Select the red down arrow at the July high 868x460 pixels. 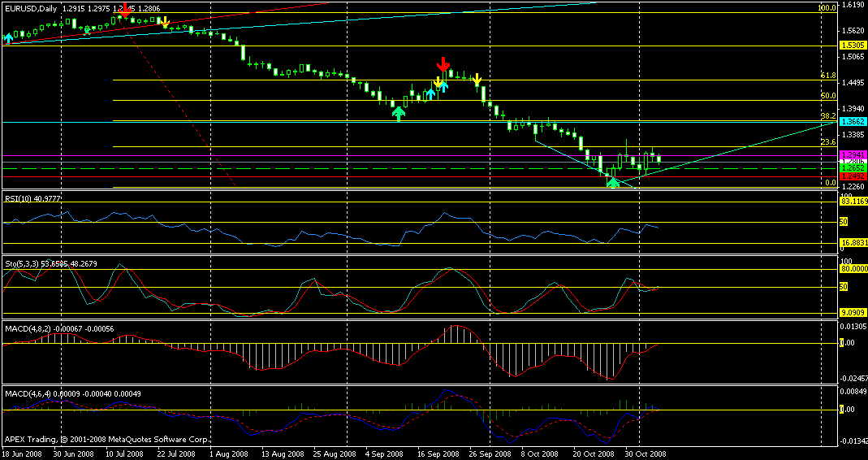124,9
